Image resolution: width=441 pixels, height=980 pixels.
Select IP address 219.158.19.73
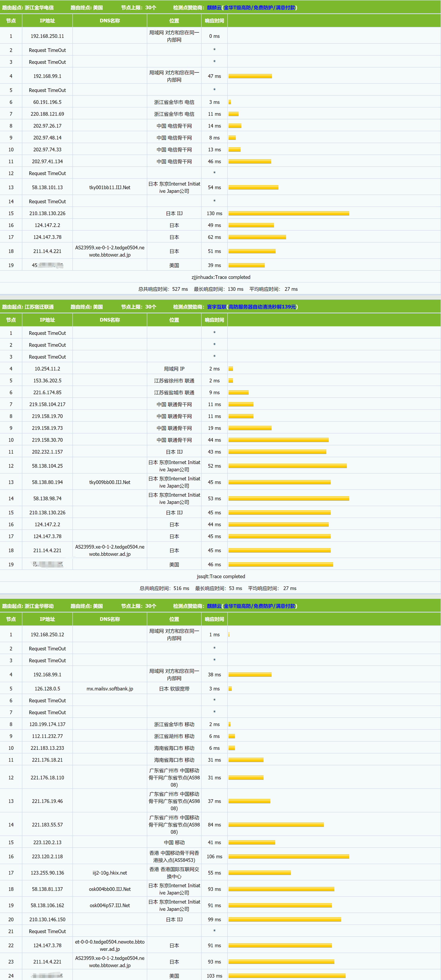[x=47, y=428]
